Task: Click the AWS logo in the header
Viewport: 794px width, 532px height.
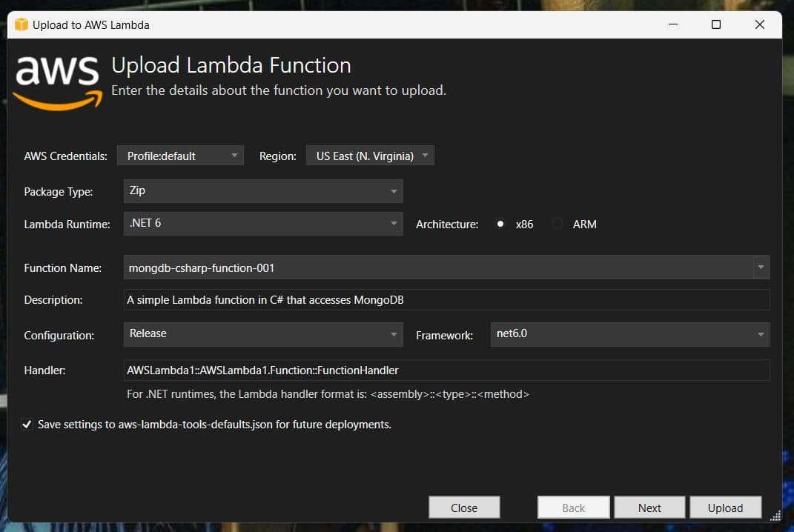Action: point(57,81)
